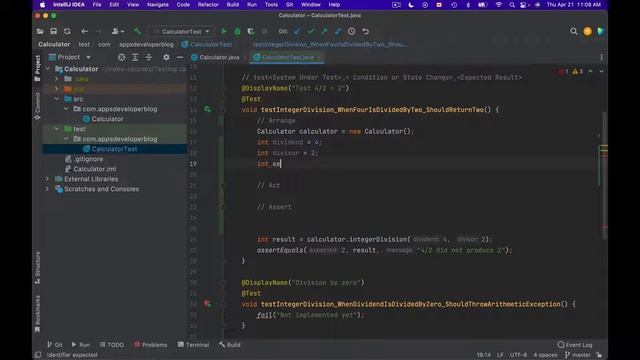640x360 pixels.
Task: Click the macOS Spotlight search icon
Action: pyautogui.click(x=512, y=5)
